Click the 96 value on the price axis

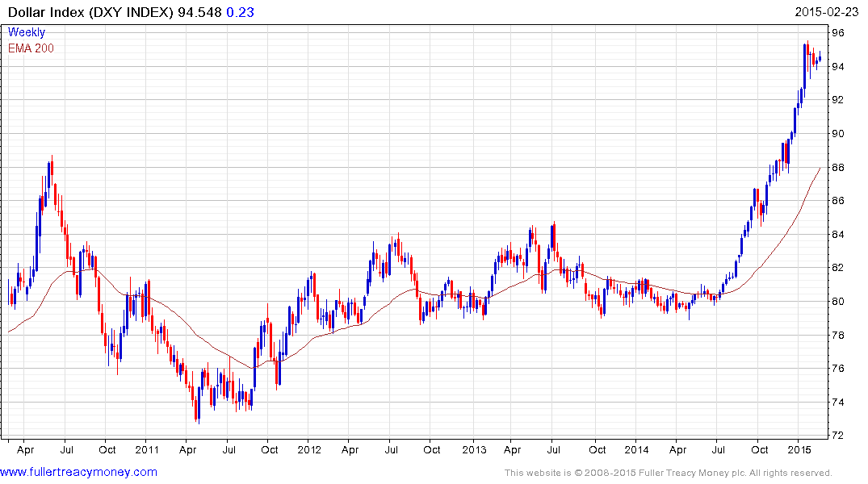(x=838, y=33)
